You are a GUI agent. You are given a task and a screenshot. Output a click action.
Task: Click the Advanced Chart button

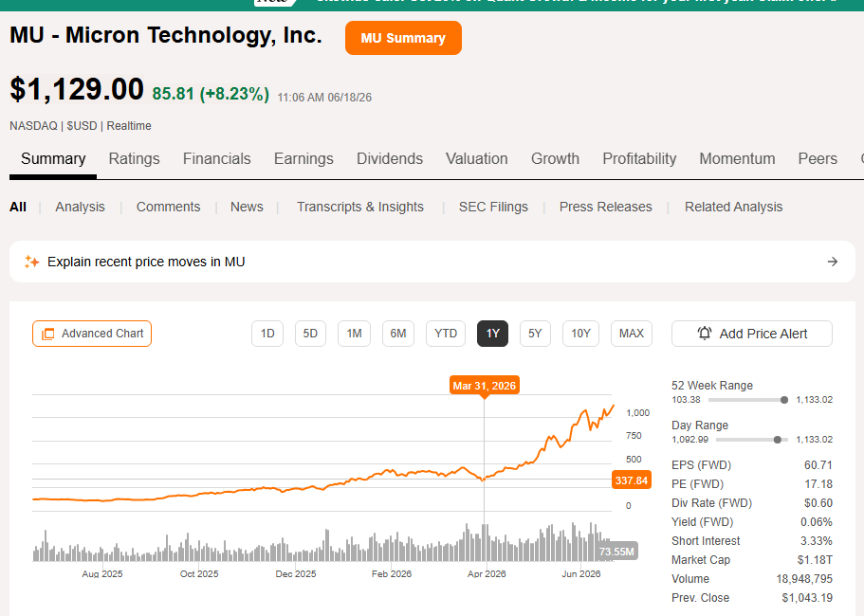92,334
